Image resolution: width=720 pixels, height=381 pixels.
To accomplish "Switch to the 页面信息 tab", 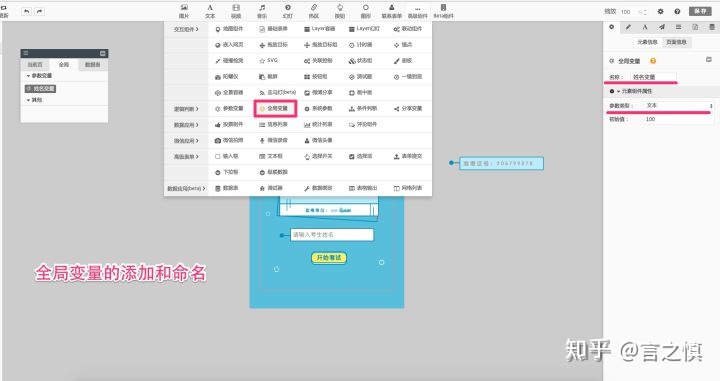I will click(x=676, y=42).
